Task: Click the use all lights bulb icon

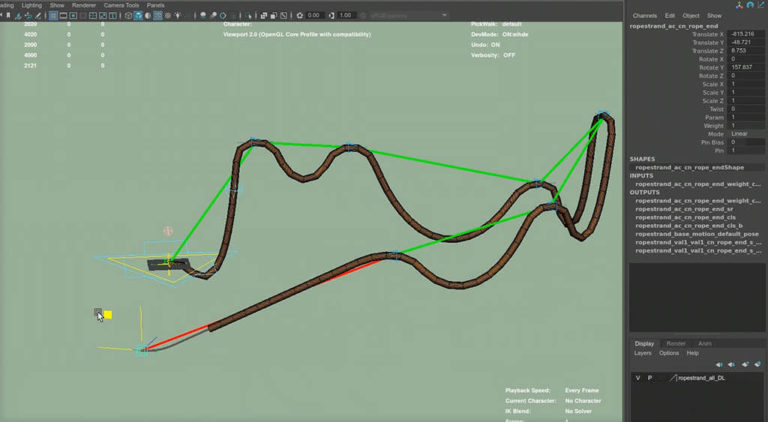Action: click(x=177, y=16)
